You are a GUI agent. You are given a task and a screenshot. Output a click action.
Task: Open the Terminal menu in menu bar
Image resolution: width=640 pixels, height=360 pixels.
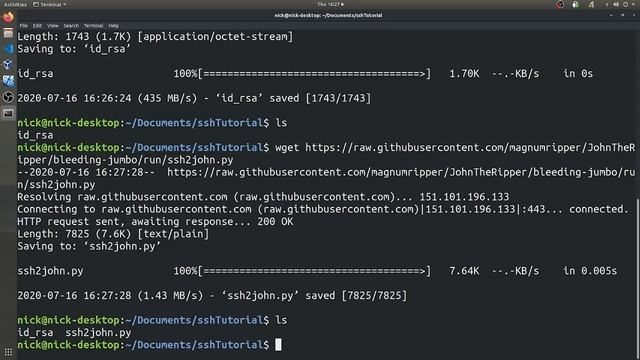[x=93, y=26]
